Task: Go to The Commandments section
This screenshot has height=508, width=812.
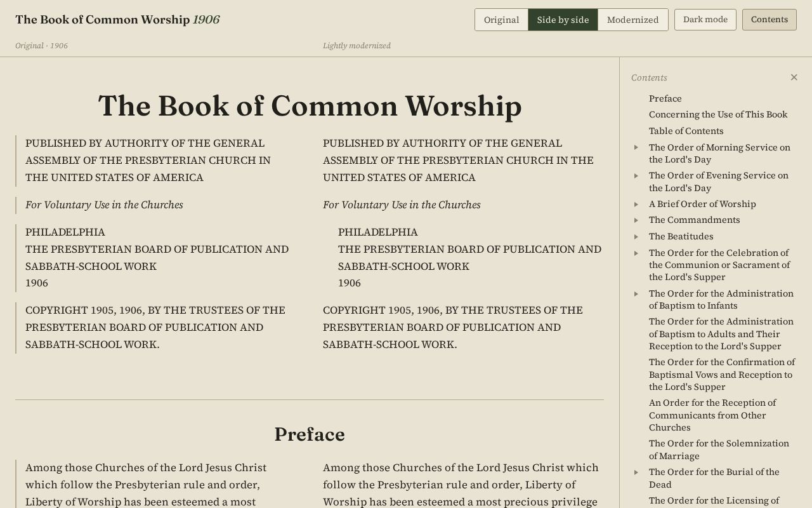Action: pyautogui.click(x=695, y=220)
